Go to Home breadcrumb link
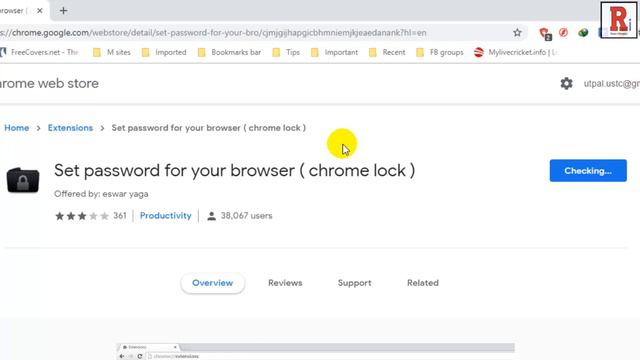The image size is (640, 360). [17, 128]
